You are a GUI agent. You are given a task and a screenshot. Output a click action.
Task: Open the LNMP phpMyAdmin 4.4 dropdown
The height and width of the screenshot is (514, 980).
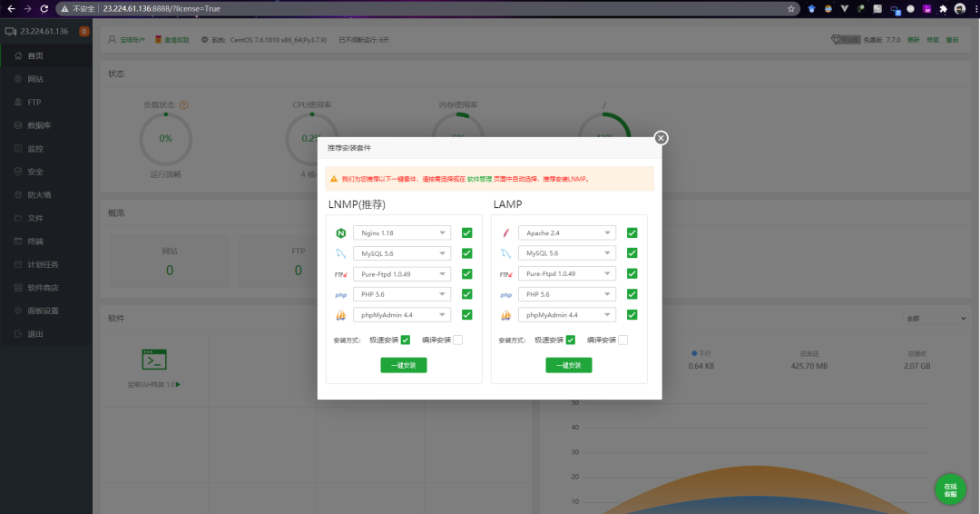402,315
